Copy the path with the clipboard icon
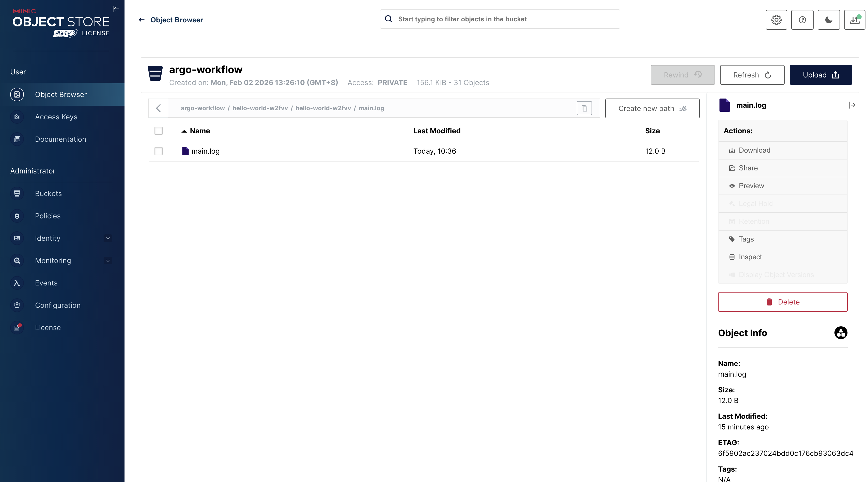 click(584, 108)
